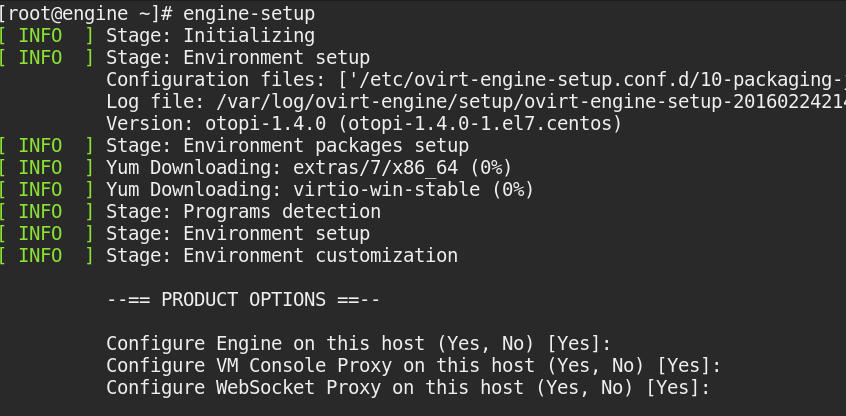This screenshot has width=846, height=416.
Task: Click the Version: otopi-1.4.0 line
Action: pos(364,124)
